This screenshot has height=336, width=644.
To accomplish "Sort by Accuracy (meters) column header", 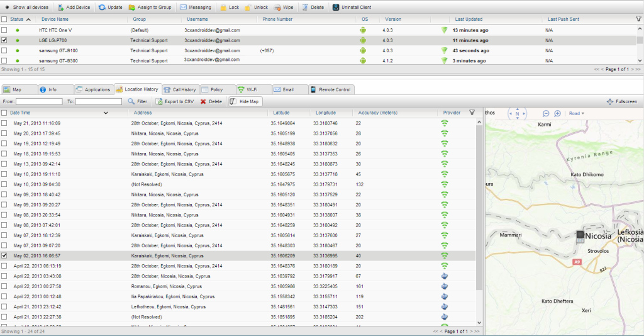I will coord(377,113).
